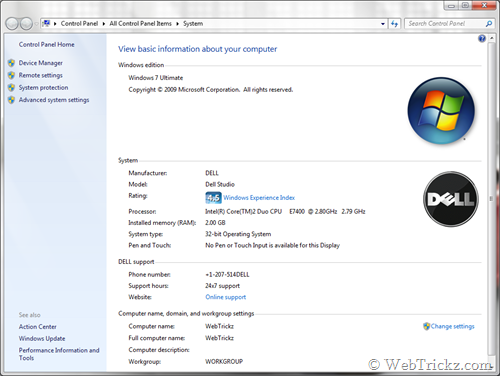Click System breadcrumb segment
Viewport: 500px width, 376px height.
pos(193,24)
